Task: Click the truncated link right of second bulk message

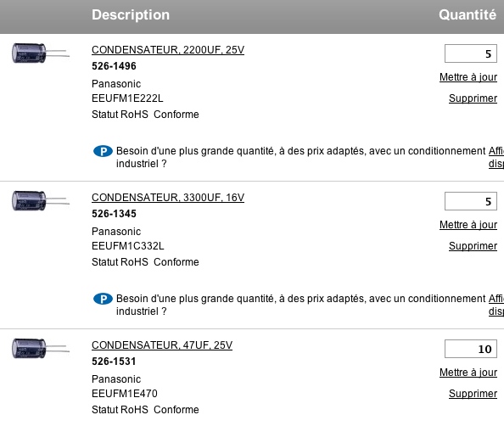Action: click(x=496, y=305)
